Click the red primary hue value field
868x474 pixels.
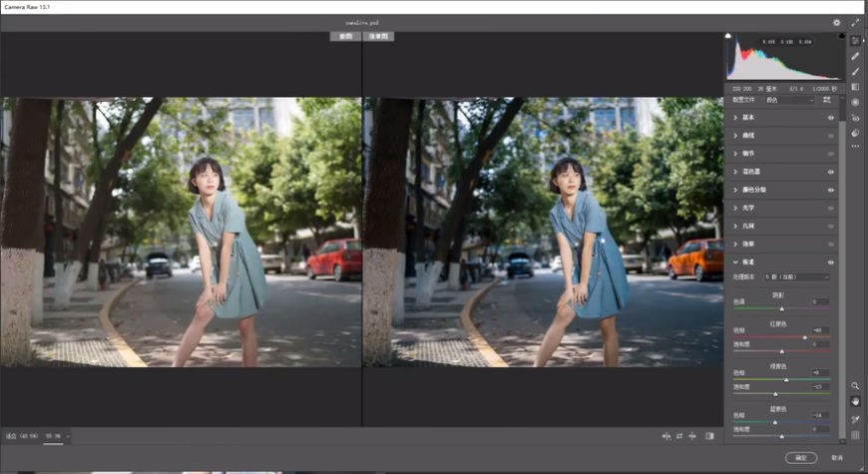(x=820, y=330)
